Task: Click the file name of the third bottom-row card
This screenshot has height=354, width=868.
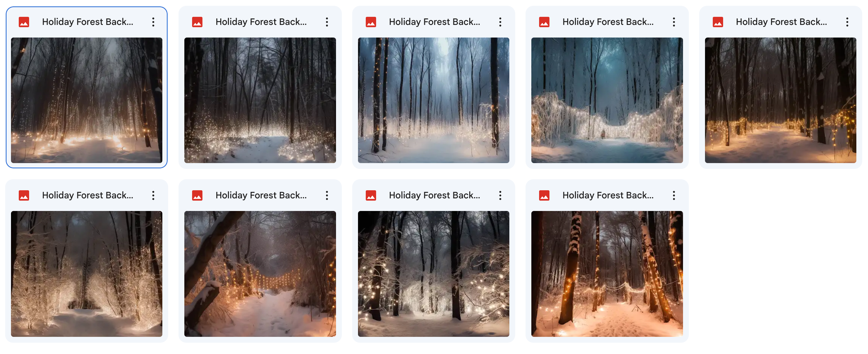Action: 434,195
